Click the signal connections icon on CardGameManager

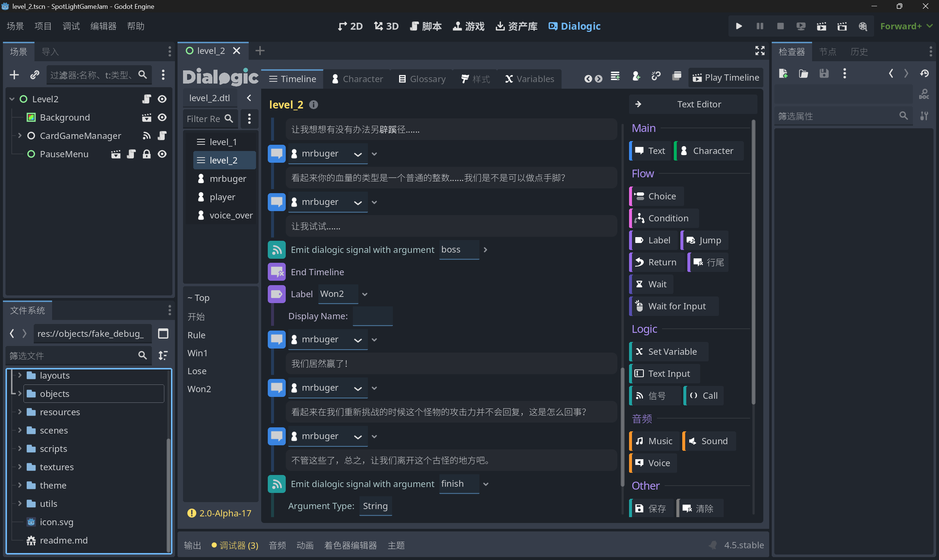pos(146,136)
